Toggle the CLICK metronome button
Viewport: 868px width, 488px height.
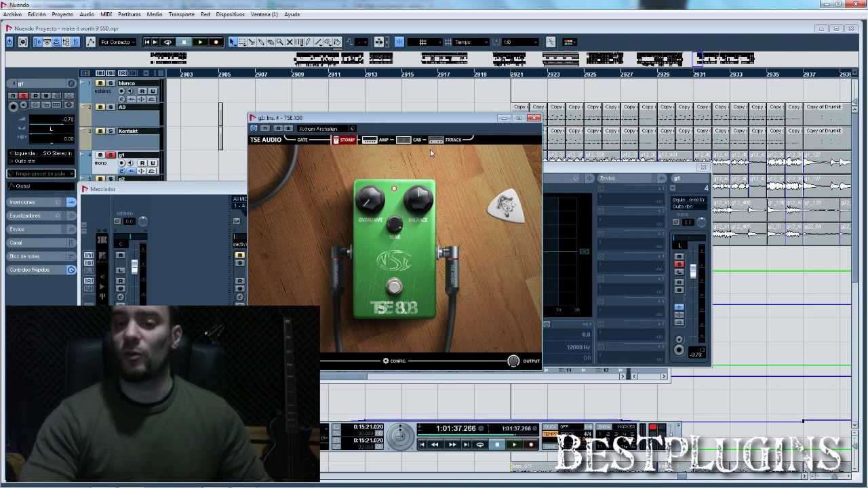(x=550, y=427)
